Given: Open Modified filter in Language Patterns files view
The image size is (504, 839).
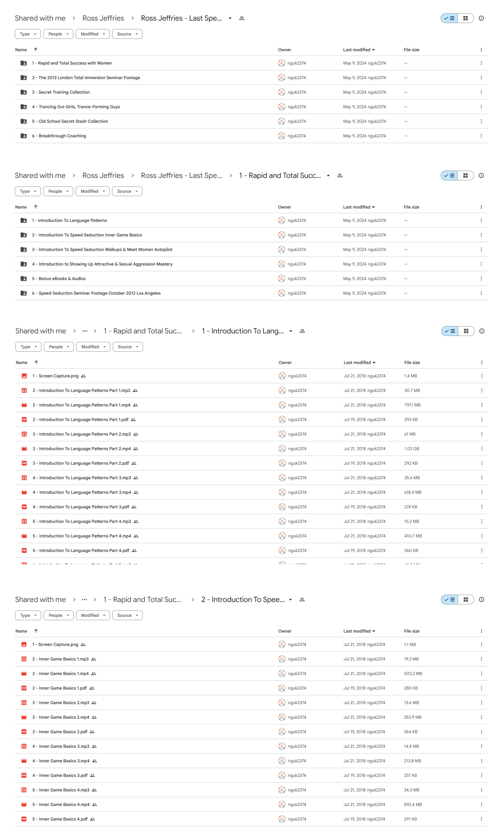Looking at the screenshot, I should tap(93, 347).
